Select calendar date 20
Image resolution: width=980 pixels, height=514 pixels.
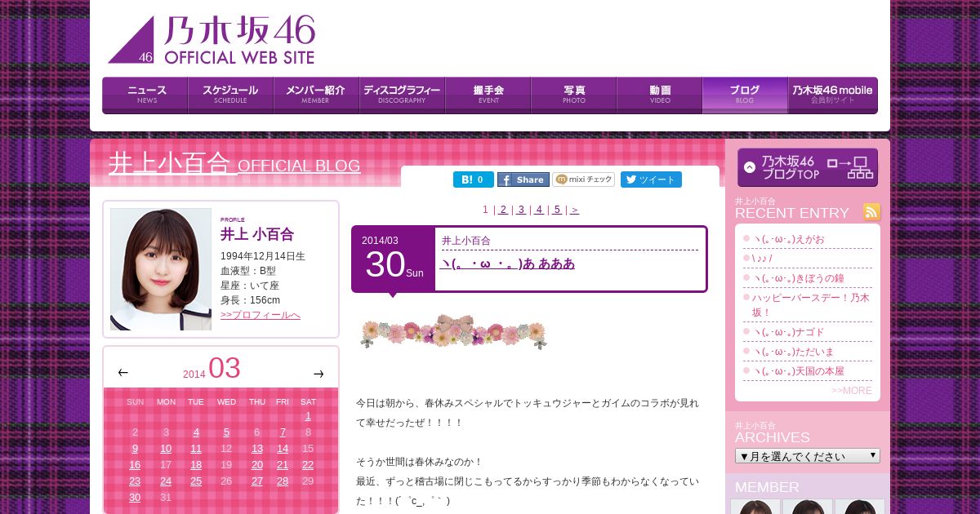pos(257,465)
